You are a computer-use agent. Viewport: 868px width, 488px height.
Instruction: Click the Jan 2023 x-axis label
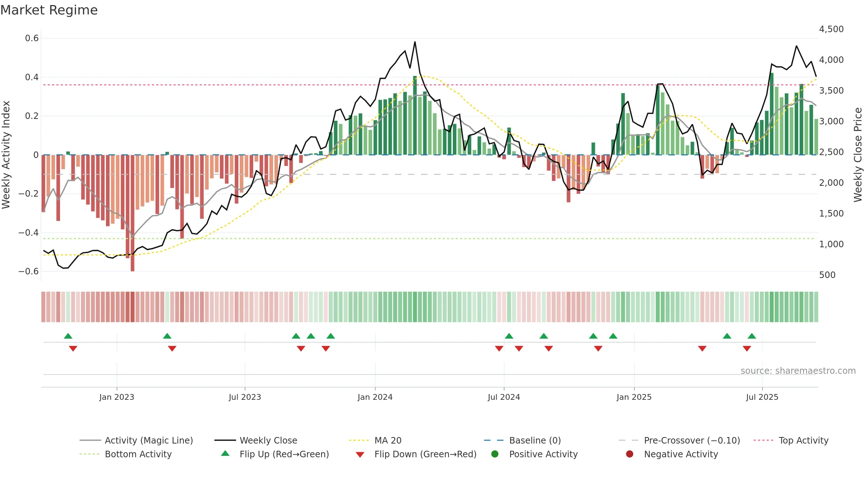[117, 397]
